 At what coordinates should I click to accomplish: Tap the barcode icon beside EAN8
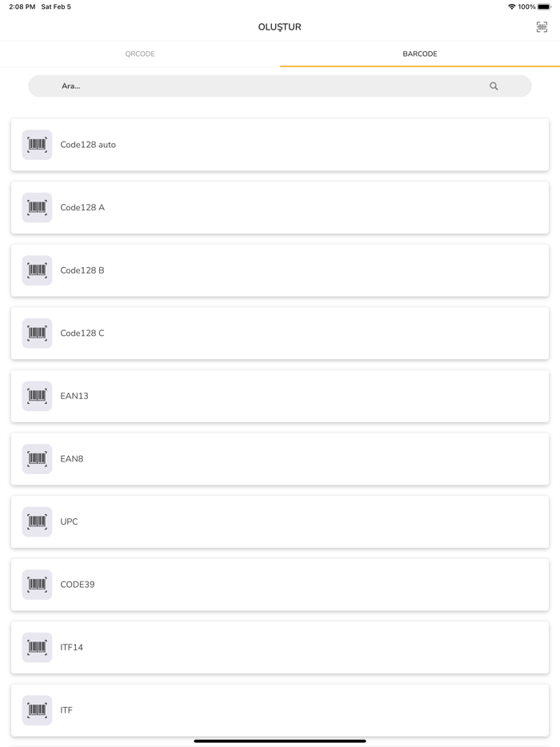37,459
